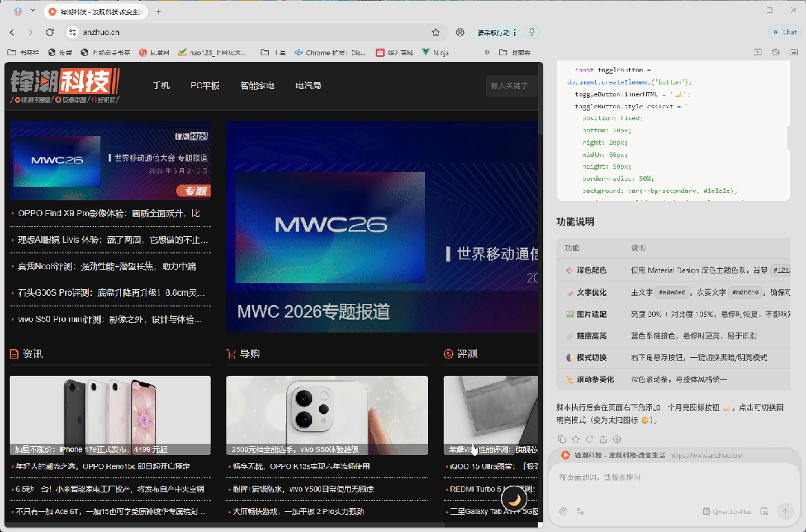
Task: Click the screenshot crop icon in chat input
Action: pos(764,512)
